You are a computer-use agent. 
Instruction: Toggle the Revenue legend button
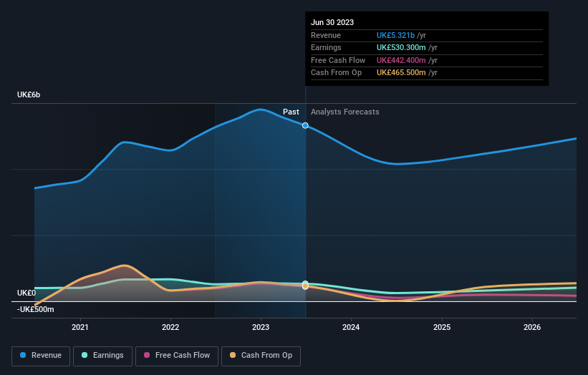(x=41, y=356)
